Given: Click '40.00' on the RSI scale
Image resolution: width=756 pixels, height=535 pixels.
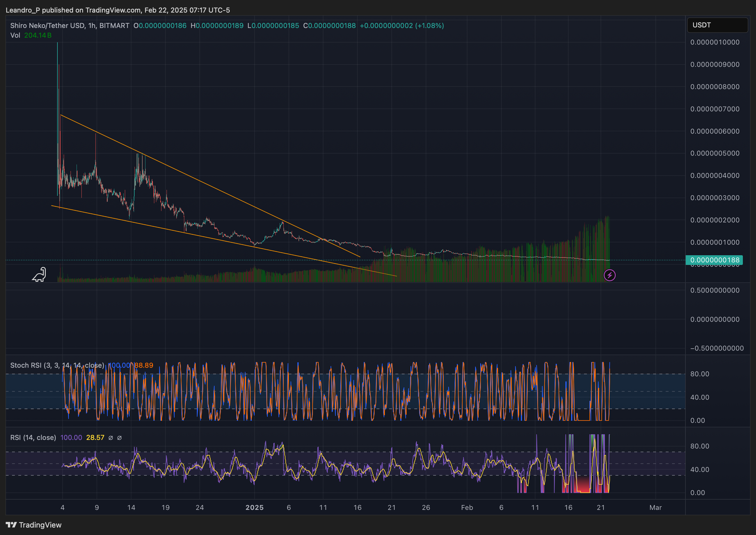Looking at the screenshot, I should click(700, 469).
